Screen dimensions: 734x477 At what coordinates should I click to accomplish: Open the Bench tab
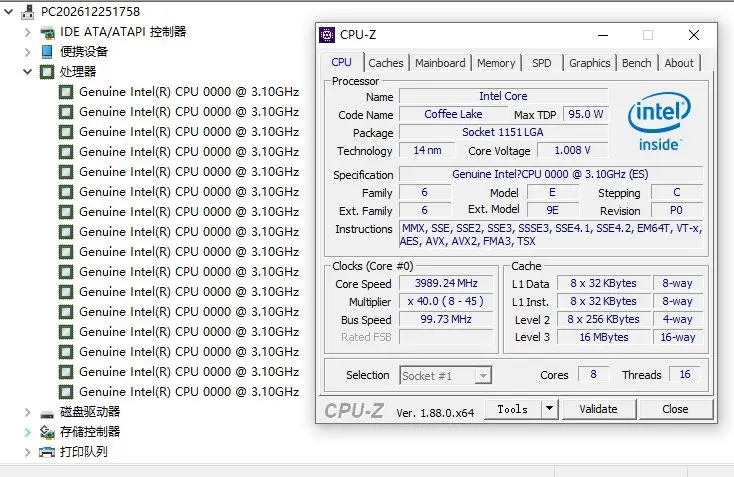pyautogui.click(x=636, y=63)
